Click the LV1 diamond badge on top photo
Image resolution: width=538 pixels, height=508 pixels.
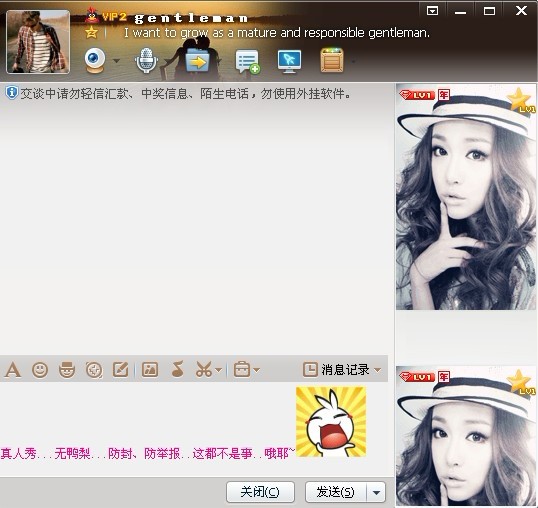click(417, 95)
